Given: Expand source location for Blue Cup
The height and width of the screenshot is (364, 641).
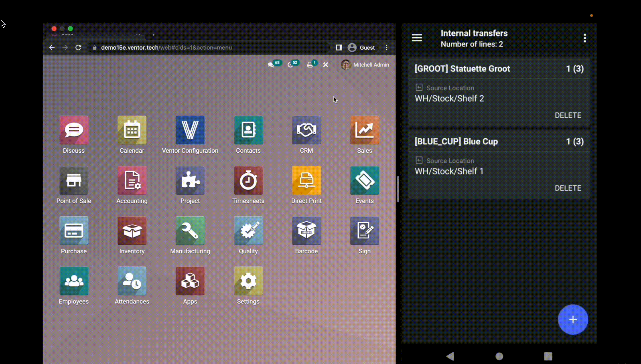Looking at the screenshot, I should pyautogui.click(x=419, y=161).
